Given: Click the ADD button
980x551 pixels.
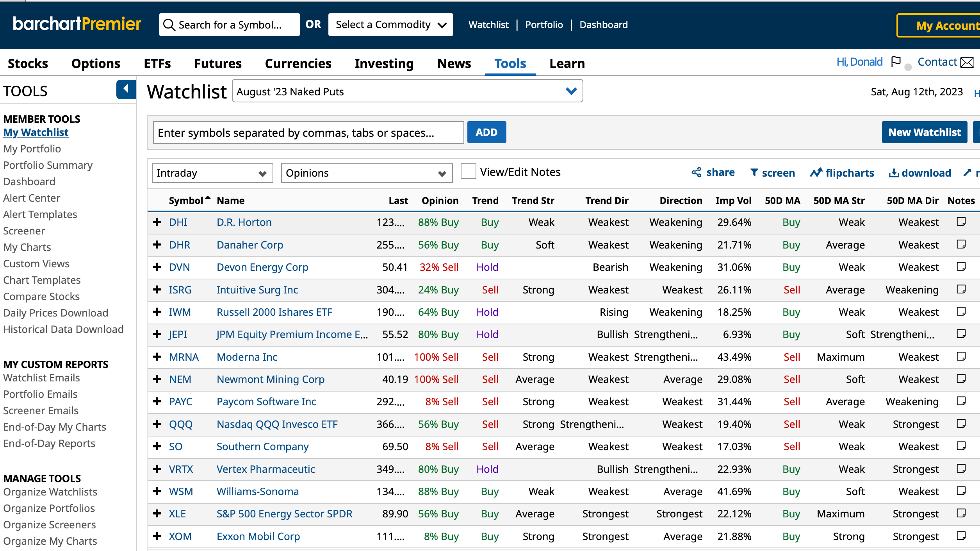Looking at the screenshot, I should 486,132.
